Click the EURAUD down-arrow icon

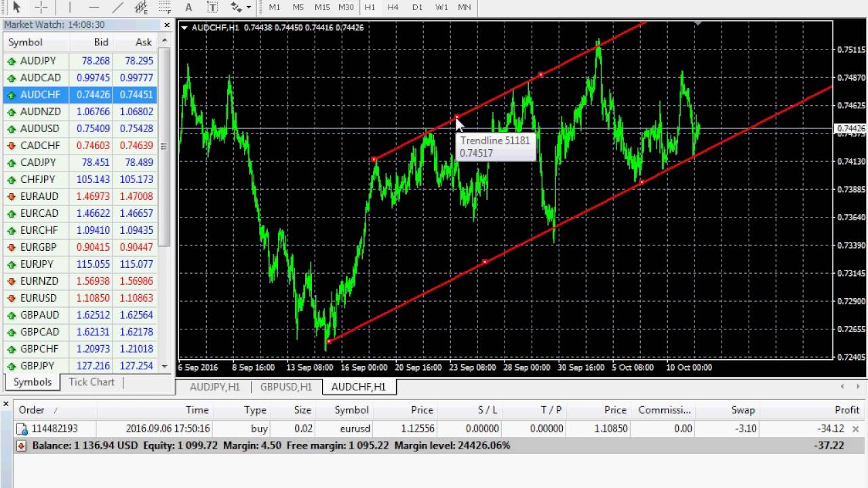point(12,197)
